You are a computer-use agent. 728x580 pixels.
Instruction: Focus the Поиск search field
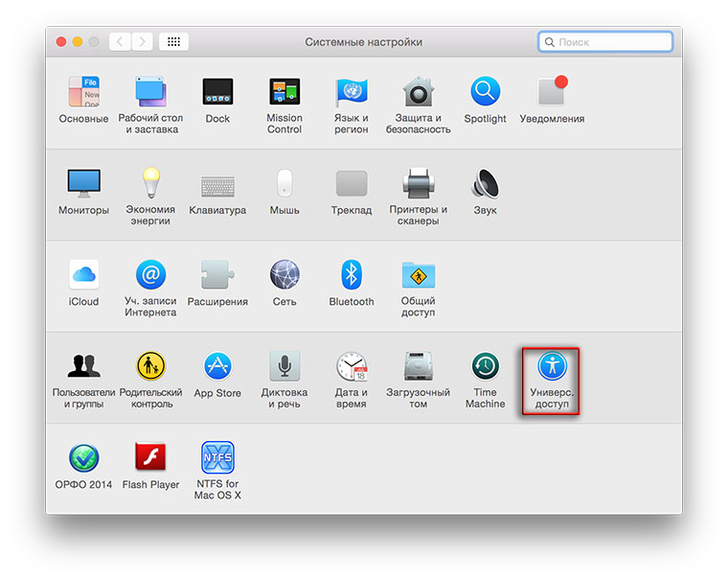point(605,42)
